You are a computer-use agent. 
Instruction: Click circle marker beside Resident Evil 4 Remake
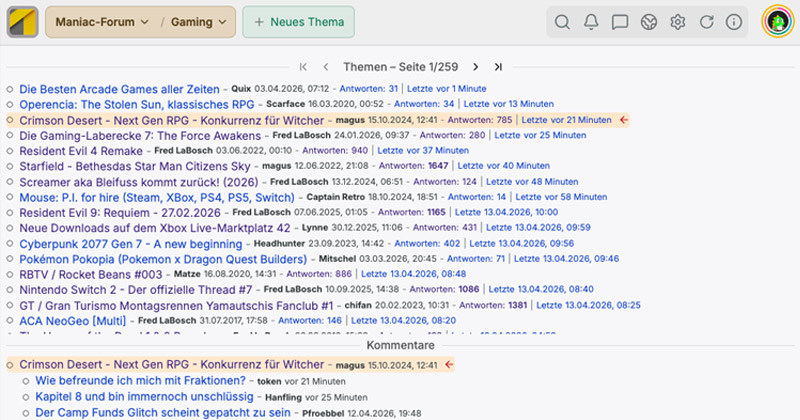pos(10,151)
